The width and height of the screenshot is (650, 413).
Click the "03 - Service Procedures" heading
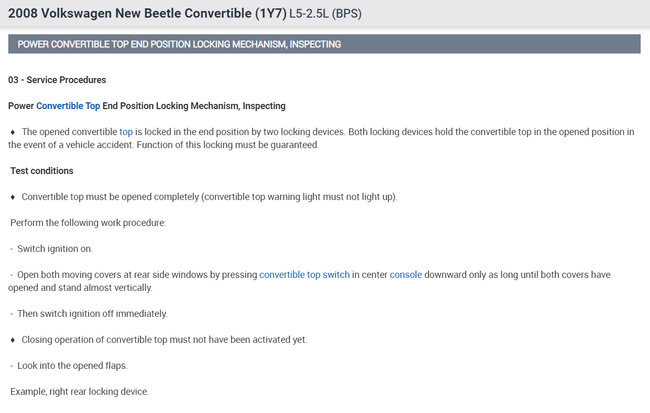57,80
